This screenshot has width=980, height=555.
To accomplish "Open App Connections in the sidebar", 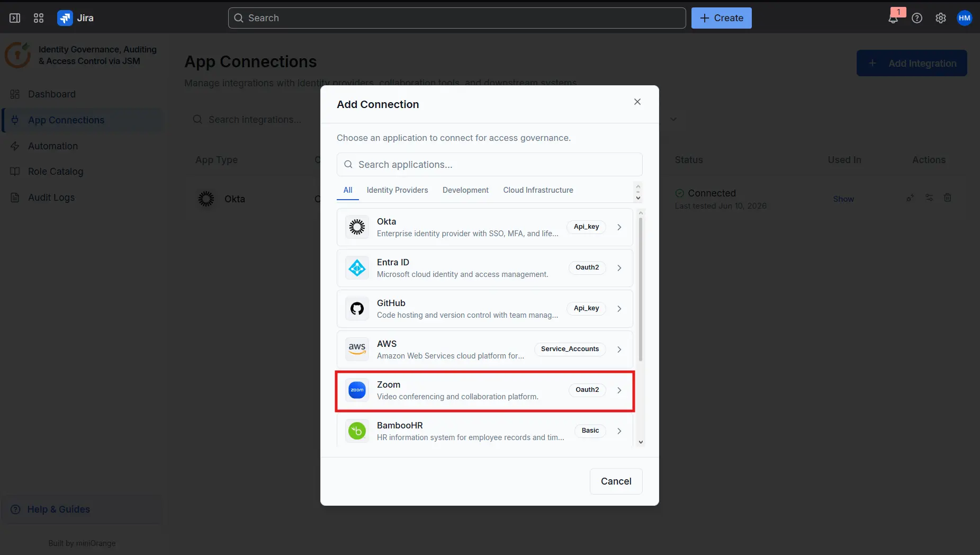I will [82, 120].
